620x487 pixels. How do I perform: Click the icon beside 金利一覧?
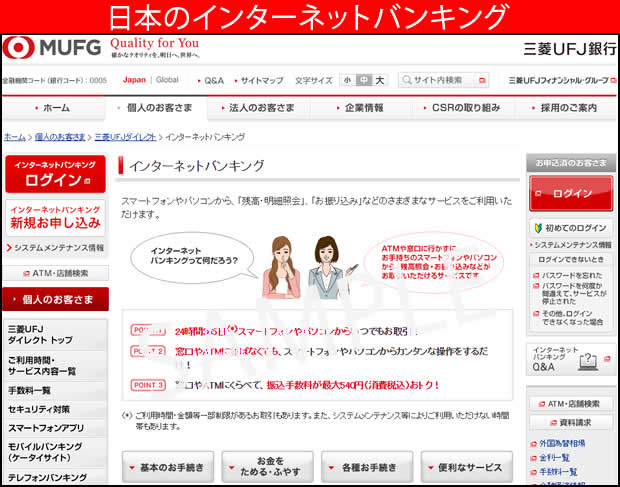coord(533,459)
